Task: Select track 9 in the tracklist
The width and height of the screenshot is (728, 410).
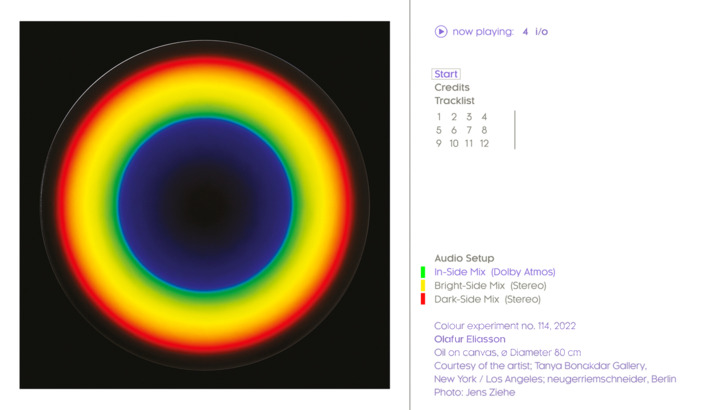Action: tap(439, 143)
